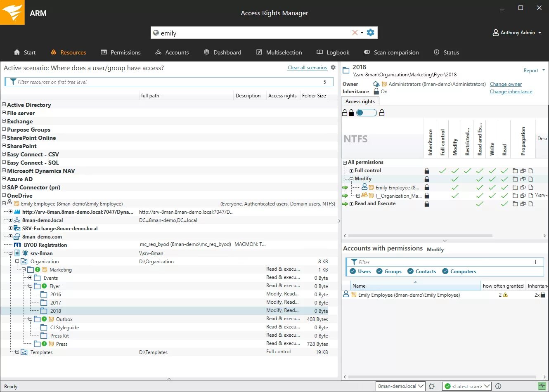Image resolution: width=549 pixels, height=392 pixels.
Task: Click the ARM bird logo
Action: pos(12,12)
